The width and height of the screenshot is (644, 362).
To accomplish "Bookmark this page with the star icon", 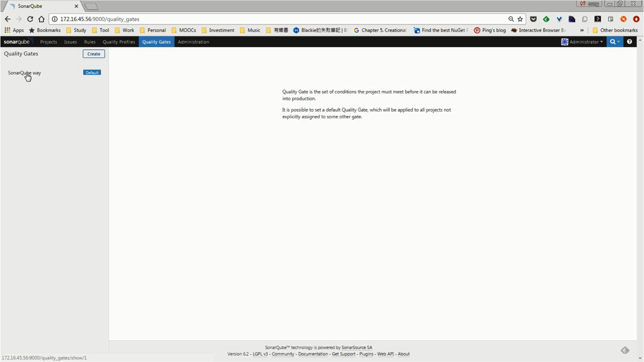I will click(520, 19).
